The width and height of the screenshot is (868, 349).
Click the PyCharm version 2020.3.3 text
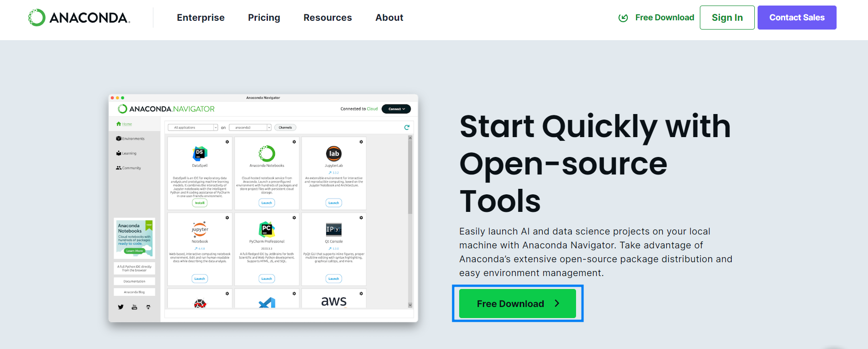(x=267, y=248)
